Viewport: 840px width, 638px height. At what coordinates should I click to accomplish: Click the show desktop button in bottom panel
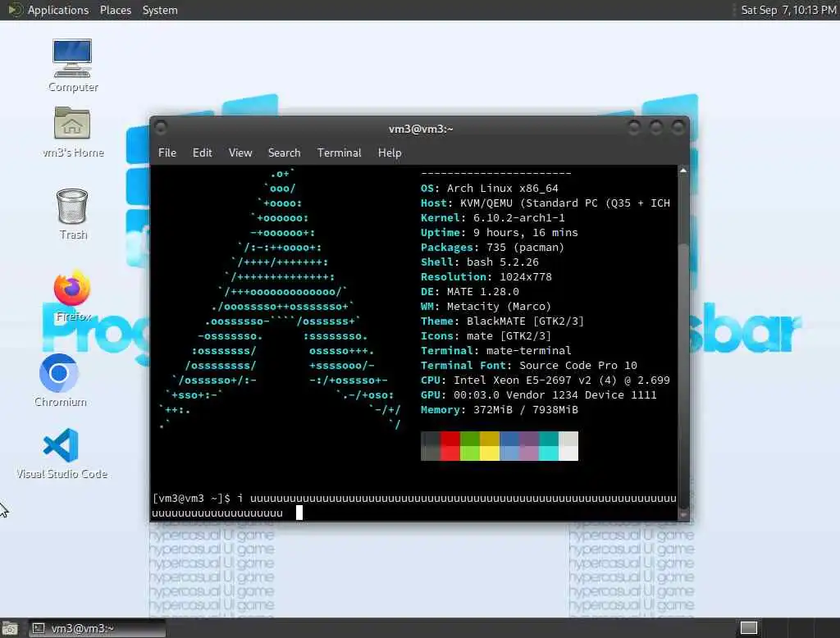[x=10, y=628]
